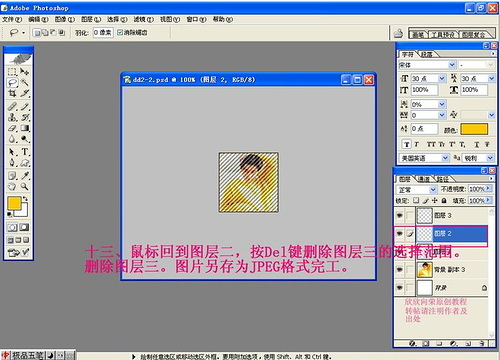
Task: Open the blend mode dropdown 正常
Action: [x=433, y=190]
